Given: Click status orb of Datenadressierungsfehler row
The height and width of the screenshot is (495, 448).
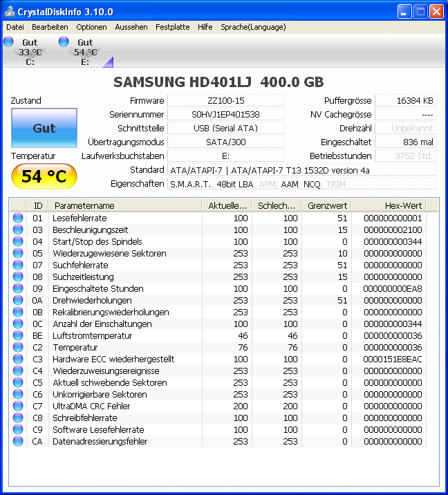Looking at the screenshot, I should click(x=18, y=441).
